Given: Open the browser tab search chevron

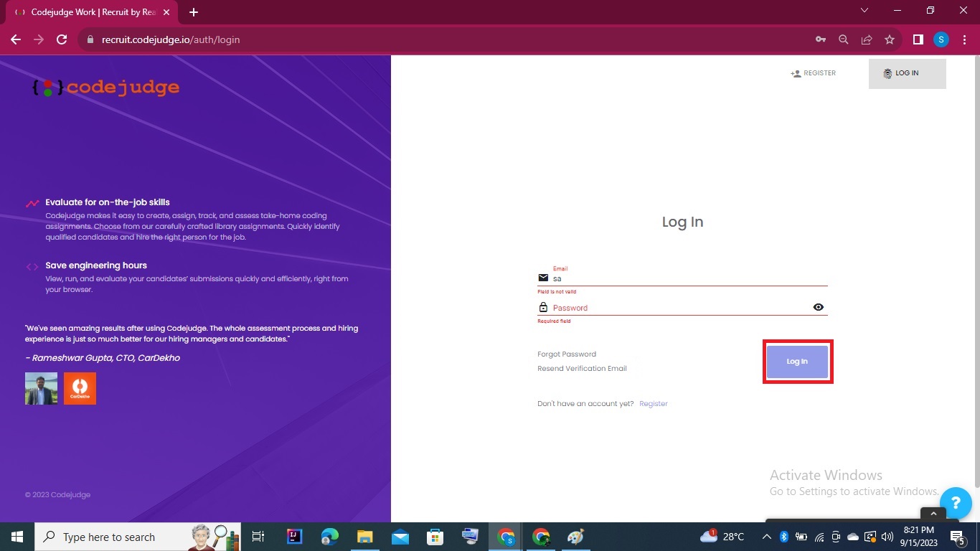Looking at the screenshot, I should point(864,10).
